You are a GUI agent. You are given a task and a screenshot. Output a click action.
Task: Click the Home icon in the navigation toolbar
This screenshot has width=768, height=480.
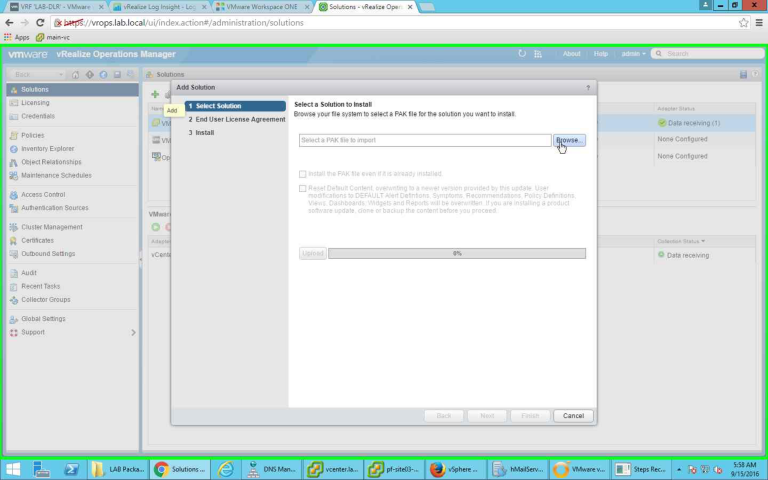pyautogui.click(x=77, y=75)
